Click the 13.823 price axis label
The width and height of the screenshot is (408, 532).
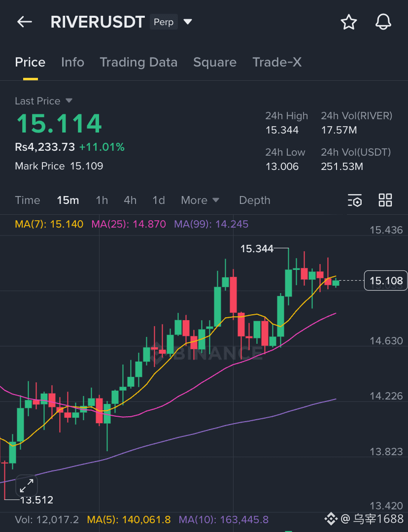(386, 452)
